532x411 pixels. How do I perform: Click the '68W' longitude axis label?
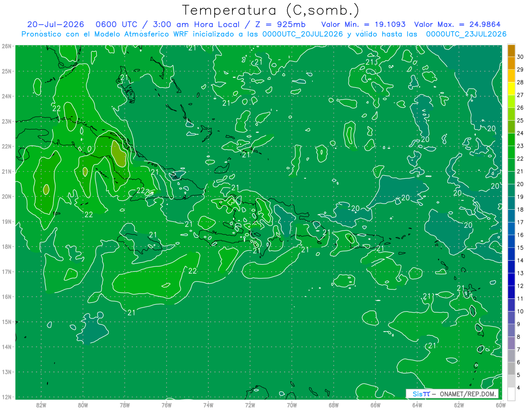pos(333,405)
